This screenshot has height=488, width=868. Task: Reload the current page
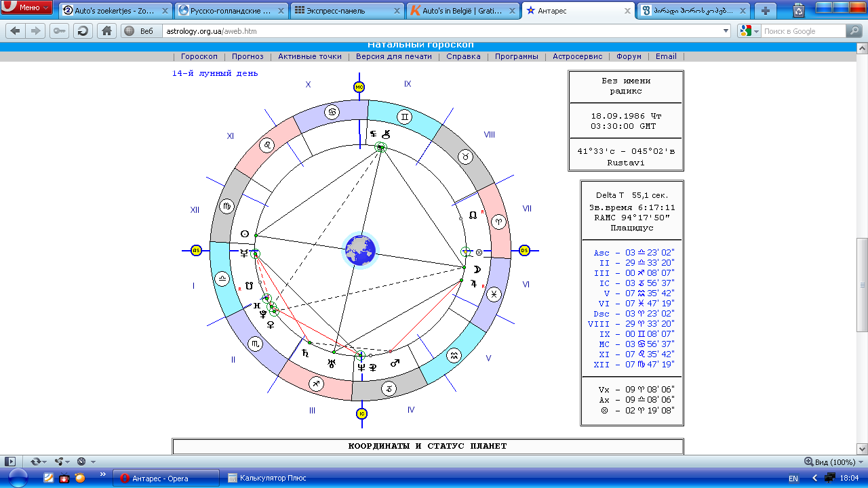coord(83,31)
